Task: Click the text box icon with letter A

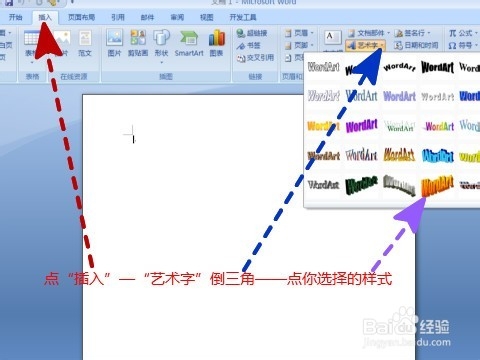Action: point(333,37)
